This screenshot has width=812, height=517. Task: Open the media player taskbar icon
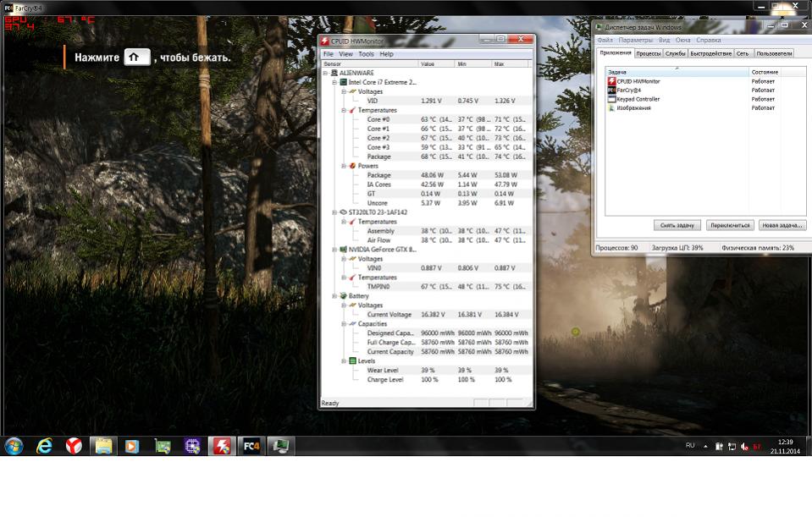tap(133, 446)
